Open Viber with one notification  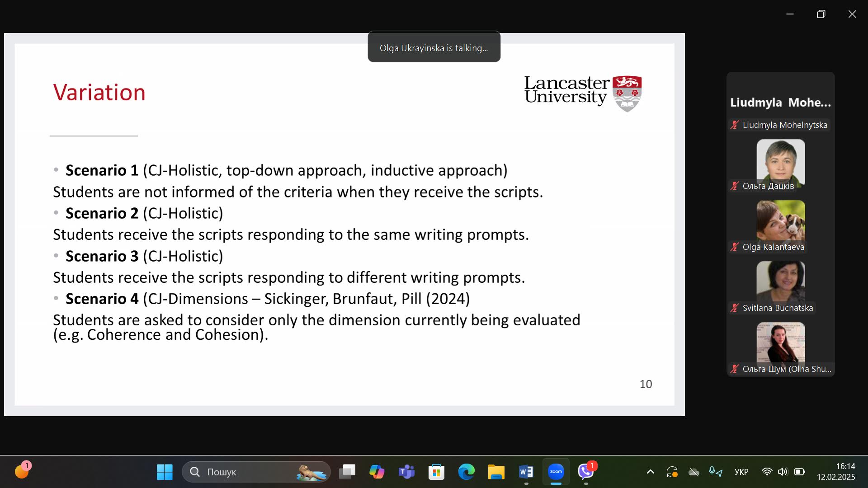586,472
